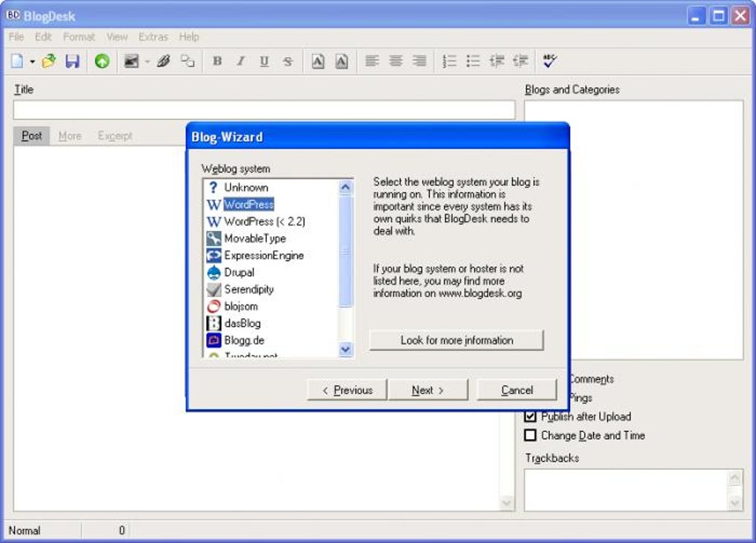Enable Change Date and Time checkbox
The width and height of the screenshot is (756, 543).
pyautogui.click(x=530, y=436)
